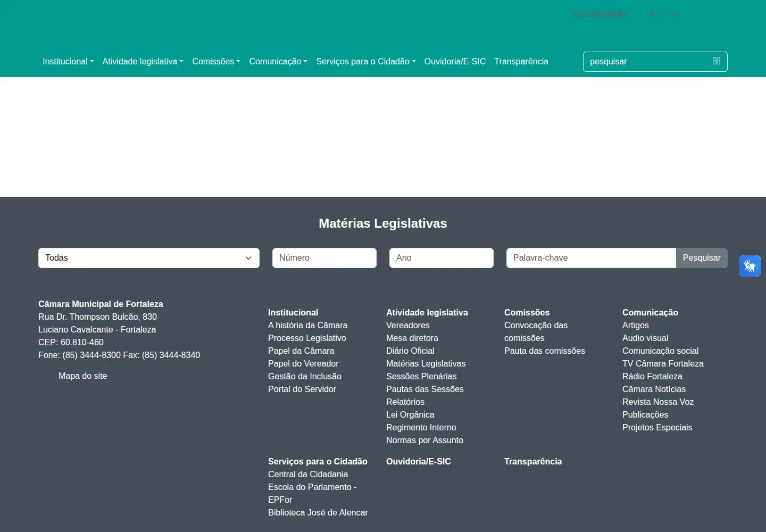The width and height of the screenshot is (766, 532).
Task: Focus the Palavra-chave input field
Action: point(591,258)
